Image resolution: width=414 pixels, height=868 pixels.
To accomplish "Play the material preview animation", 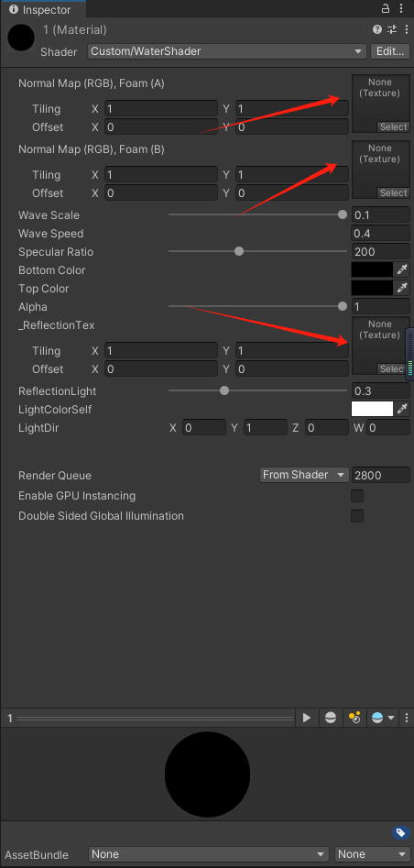I will [307, 718].
